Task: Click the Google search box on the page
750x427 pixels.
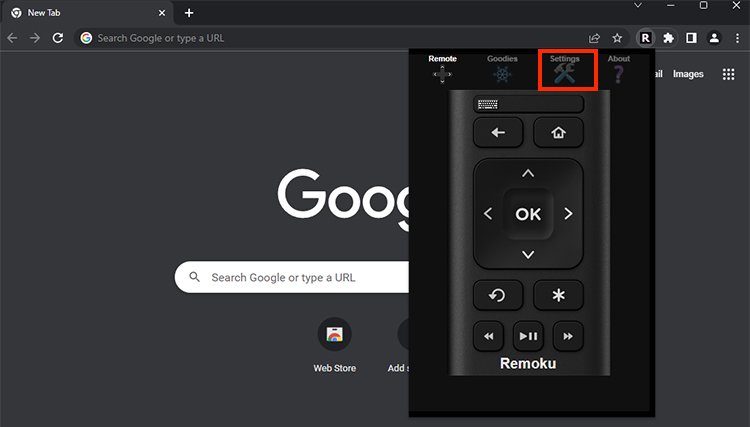Action: click(292, 277)
